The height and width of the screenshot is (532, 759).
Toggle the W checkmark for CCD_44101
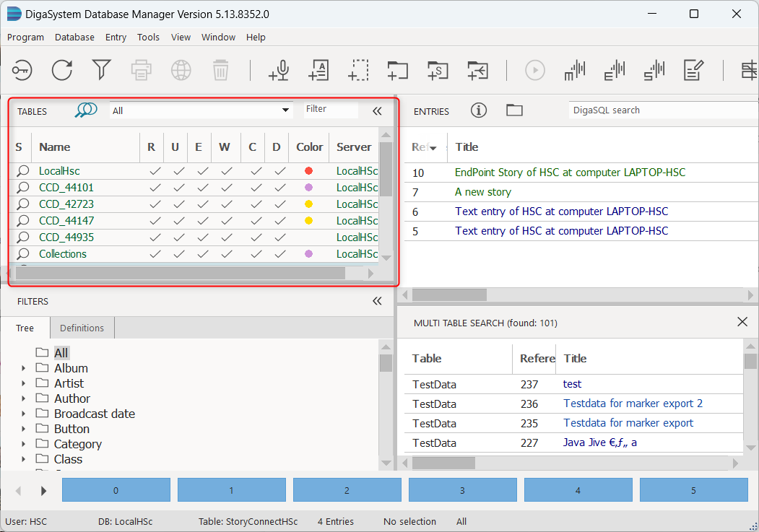tap(225, 188)
